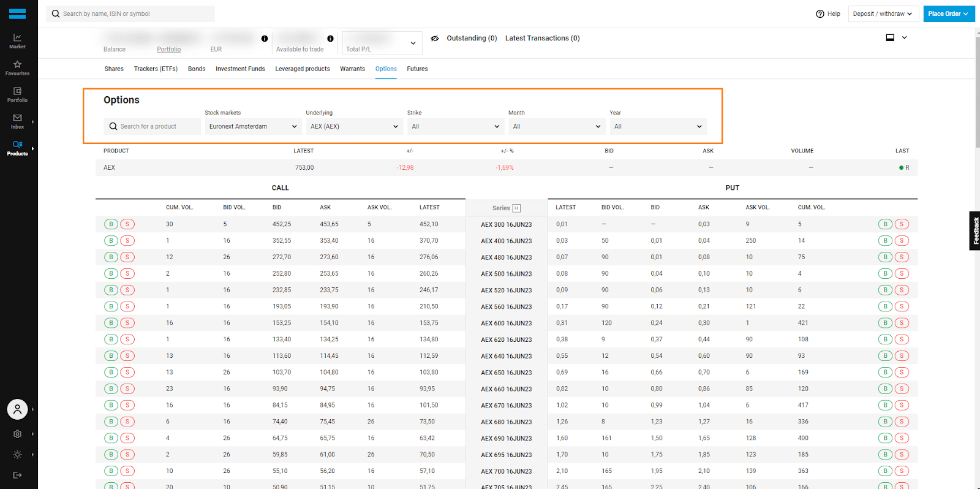Click the Search for a product field
980x489 pixels.
point(152,126)
